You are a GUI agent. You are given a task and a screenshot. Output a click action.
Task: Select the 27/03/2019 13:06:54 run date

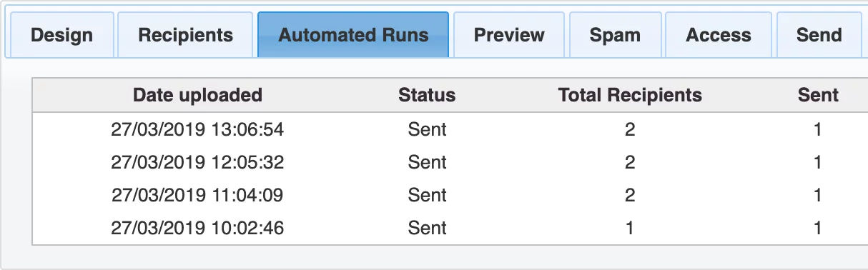pyautogui.click(x=197, y=129)
